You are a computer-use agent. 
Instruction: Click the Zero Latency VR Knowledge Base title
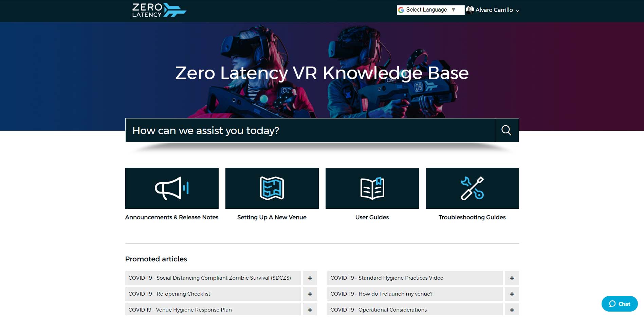[x=322, y=73]
